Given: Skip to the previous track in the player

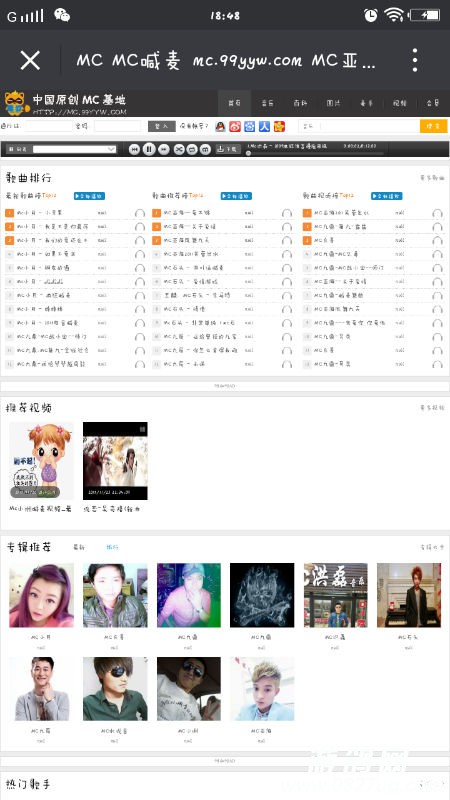Looking at the screenshot, I should pyautogui.click(x=134, y=149).
